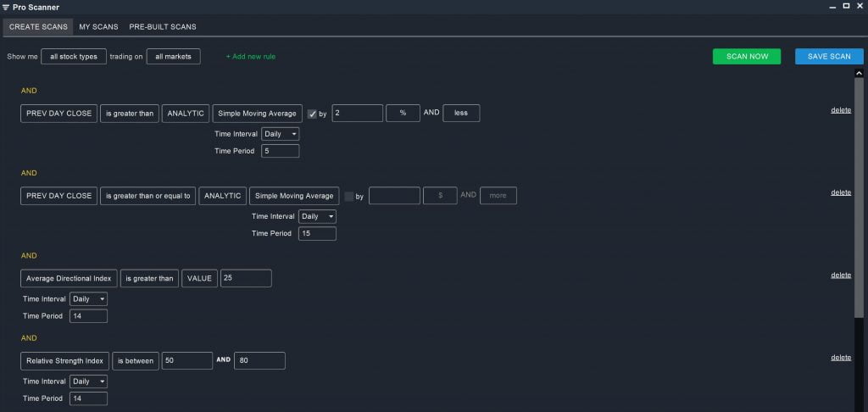Viewport: 868px width, 412px height.
Task: Delete the first PREV DAY CLOSE rule
Action: (841, 110)
